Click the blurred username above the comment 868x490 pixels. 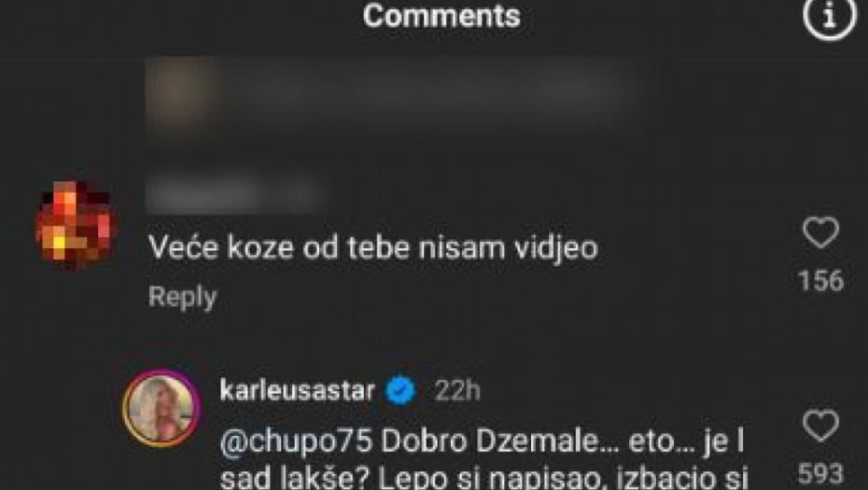(x=232, y=192)
